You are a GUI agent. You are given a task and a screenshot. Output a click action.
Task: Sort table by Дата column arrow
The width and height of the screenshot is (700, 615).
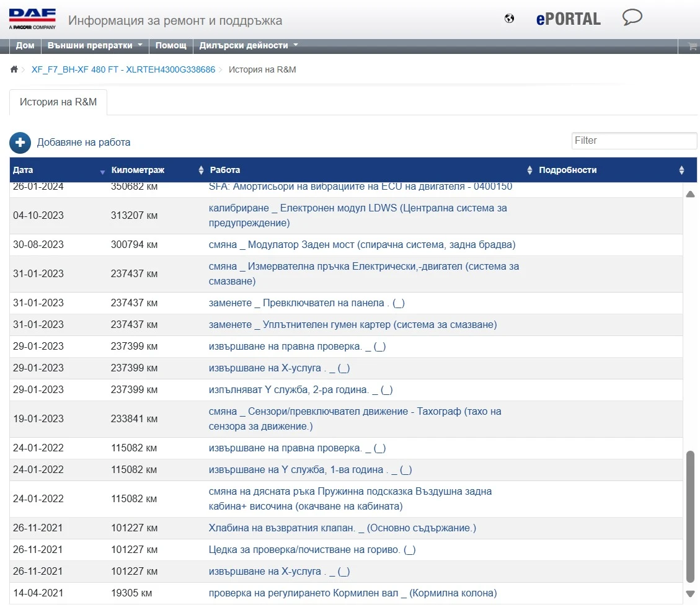point(102,172)
